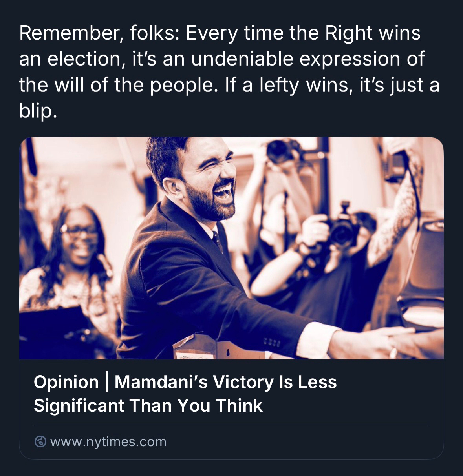Open the article preview photo
Image resolution: width=463 pixels, height=476 pixels.
[231, 248]
